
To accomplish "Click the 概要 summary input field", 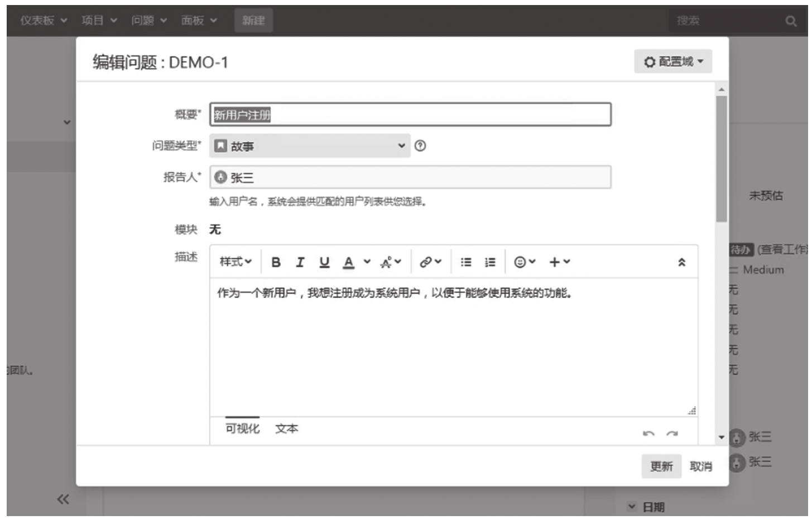I will (x=410, y=115).
